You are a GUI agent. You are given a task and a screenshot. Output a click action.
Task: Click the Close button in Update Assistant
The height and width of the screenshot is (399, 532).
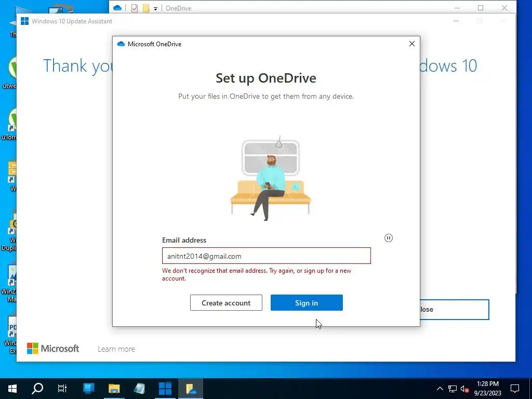[455, 310]
